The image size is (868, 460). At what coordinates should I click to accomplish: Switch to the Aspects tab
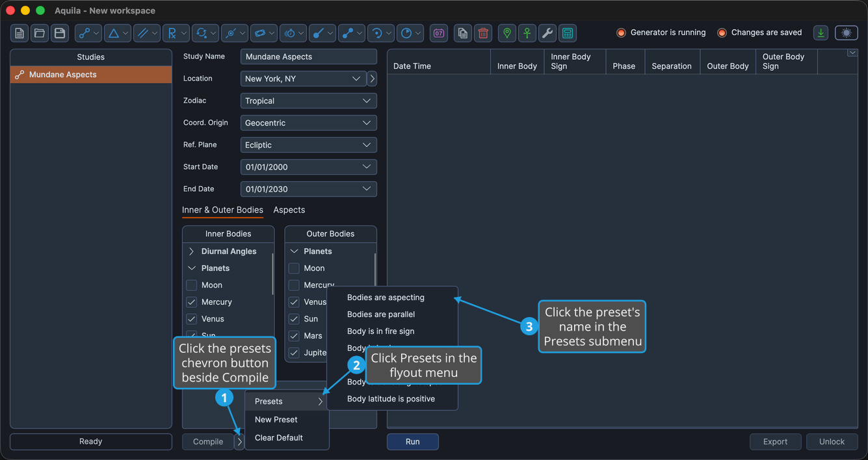click(x=289, y=210)
